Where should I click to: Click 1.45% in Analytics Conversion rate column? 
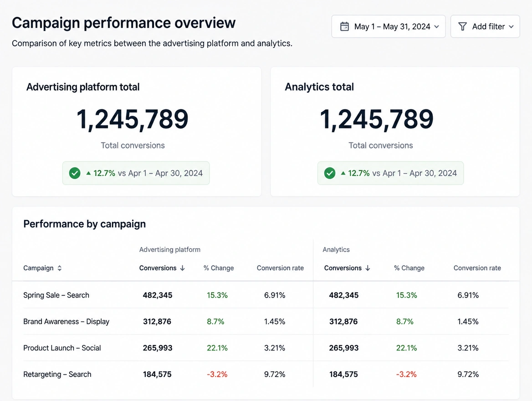(468, 322)
